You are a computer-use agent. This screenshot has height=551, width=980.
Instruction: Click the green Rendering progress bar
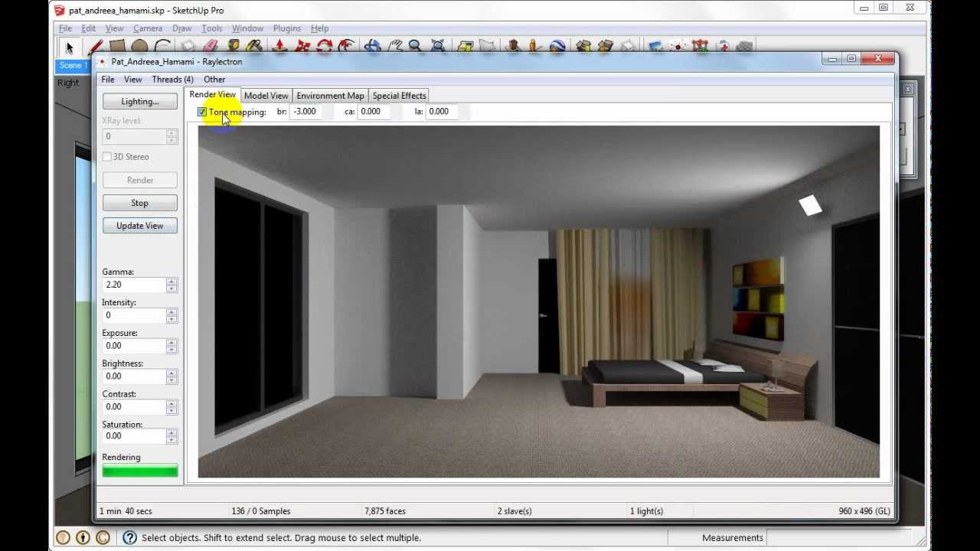(x=140, y=471)
